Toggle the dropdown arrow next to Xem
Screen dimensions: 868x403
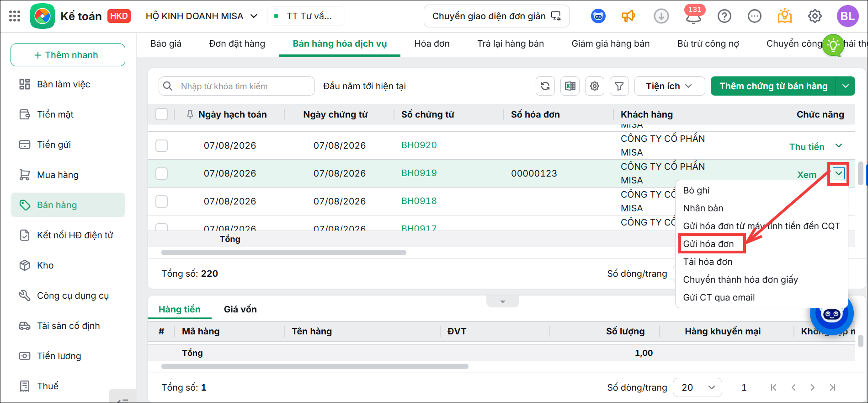pyautogui.click(x=838, y=173)
